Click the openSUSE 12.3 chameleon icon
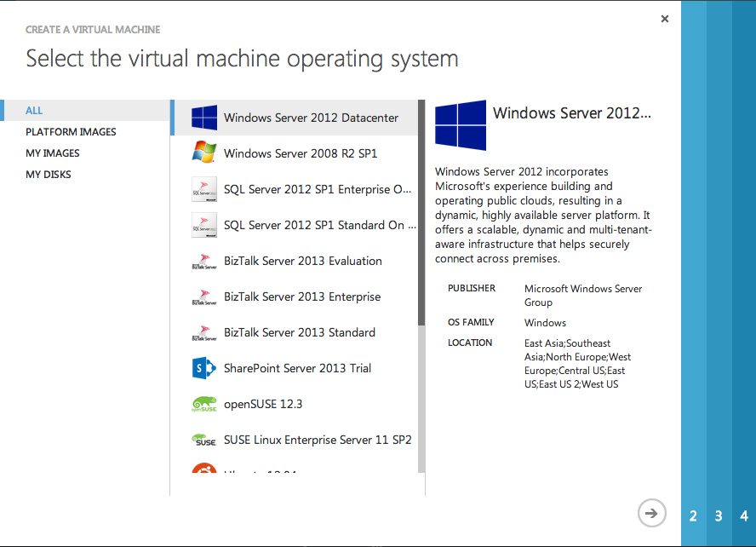Image resolution: width=756 pixels, height=547 pixels. click(x=204, y=404)
